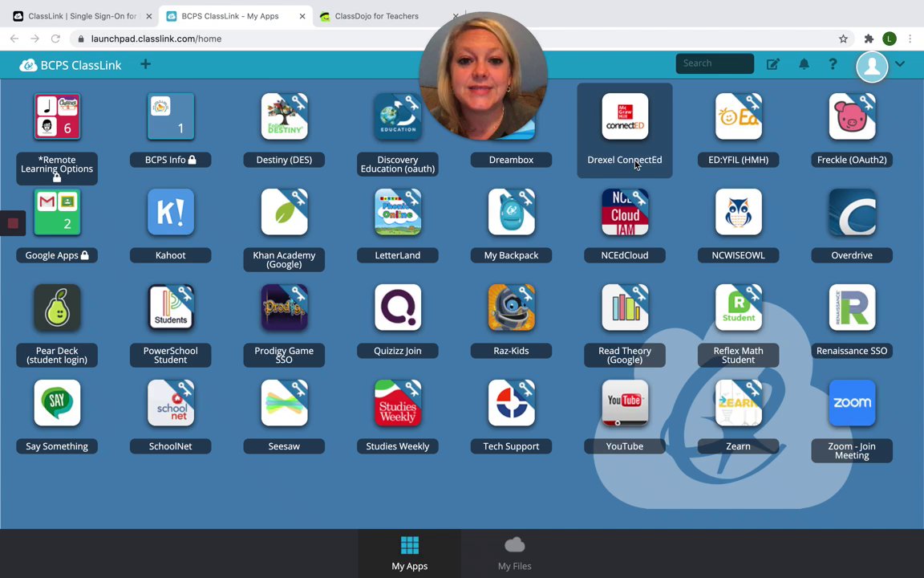Open the notifications bell

804,64
